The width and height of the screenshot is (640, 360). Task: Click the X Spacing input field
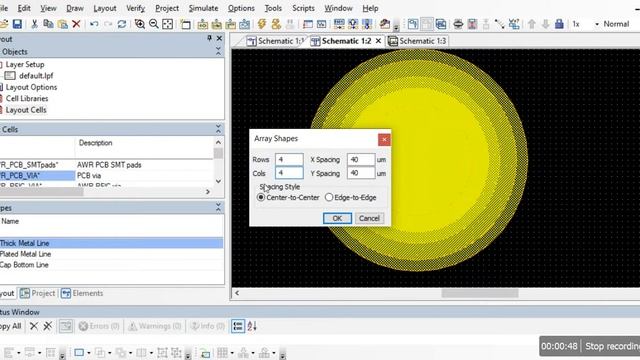coord(361,160)
